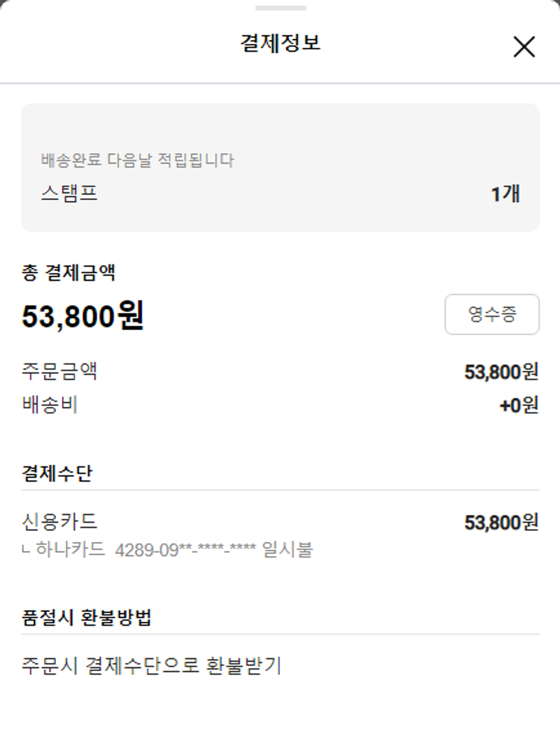Select the 스탬프 label
This screenshot has width=560, height=736.
pyautogui.click(x=69, y=194)
